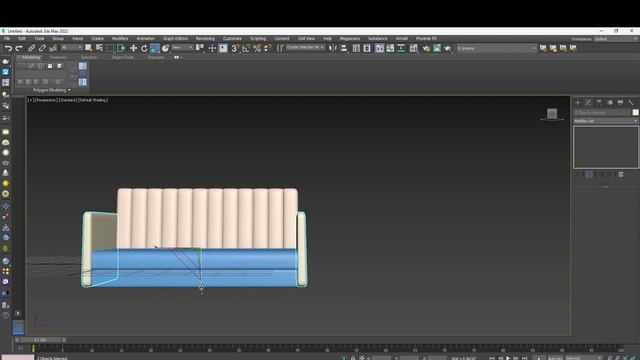640x360 pixels.
Task: Select the Unlink Selection icon
Action: (x=42, y=48)
